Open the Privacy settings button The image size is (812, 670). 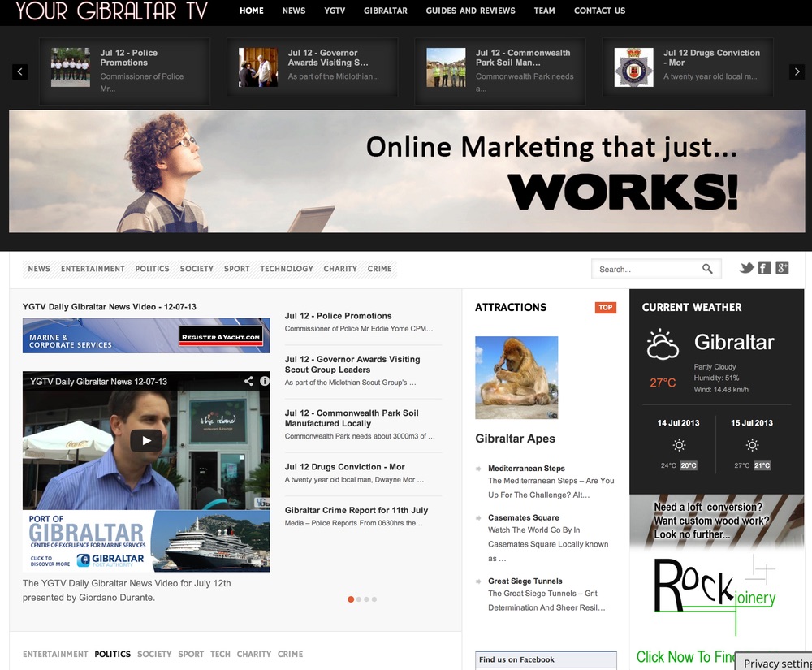[774, 662]
